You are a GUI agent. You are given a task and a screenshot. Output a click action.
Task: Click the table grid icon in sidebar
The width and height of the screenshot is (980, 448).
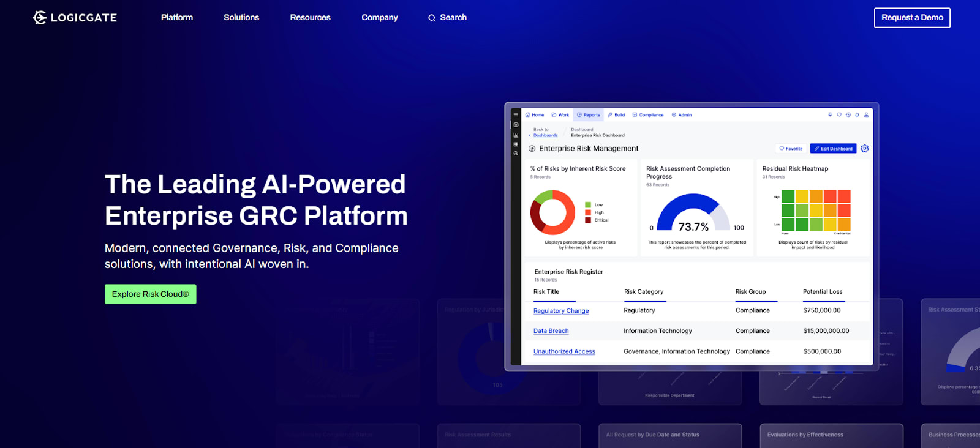pyautogui.click(x=516, y=144)
